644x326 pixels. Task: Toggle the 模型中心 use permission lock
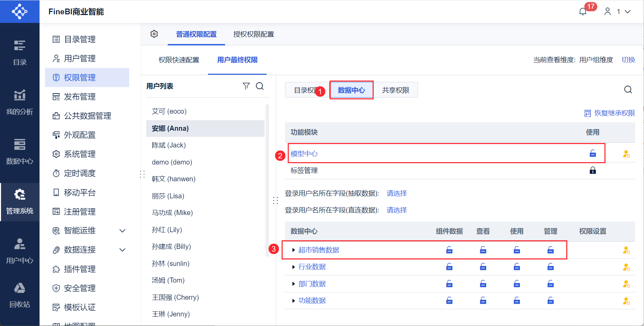pyautogui.click(x=593, y=154)
